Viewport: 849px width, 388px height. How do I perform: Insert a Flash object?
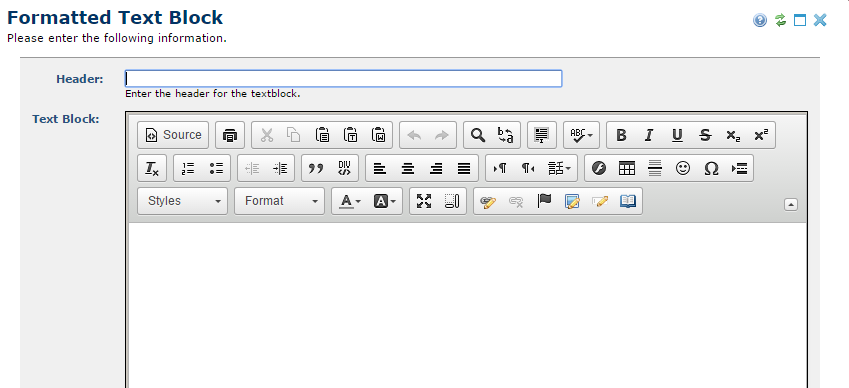point(598,168)
